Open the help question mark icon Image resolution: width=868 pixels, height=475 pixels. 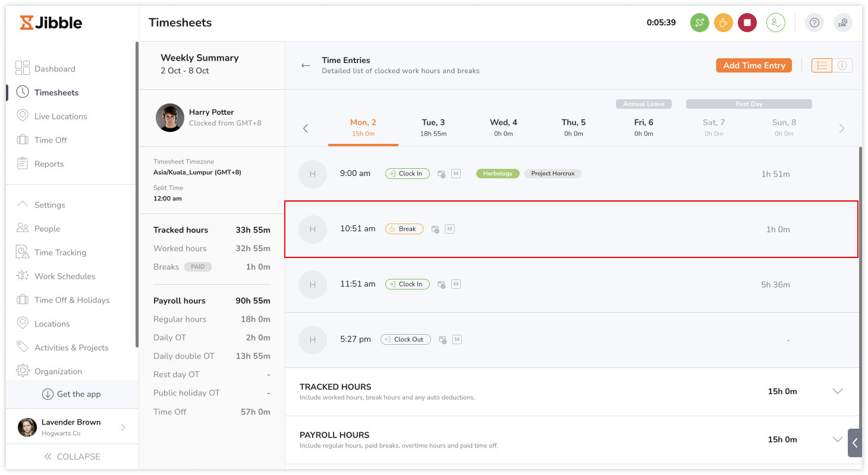coord(814,23)
